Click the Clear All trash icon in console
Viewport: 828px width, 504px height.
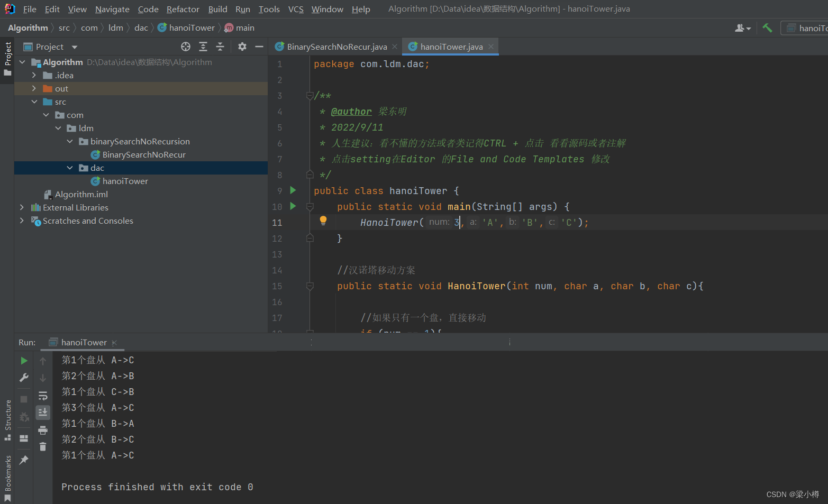pos(43,447)
